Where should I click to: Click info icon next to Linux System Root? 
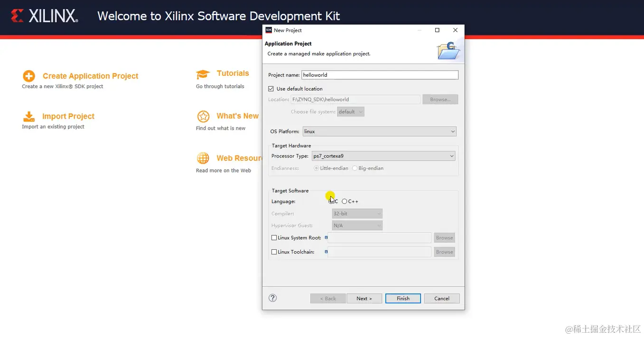[x=326, y=237]
